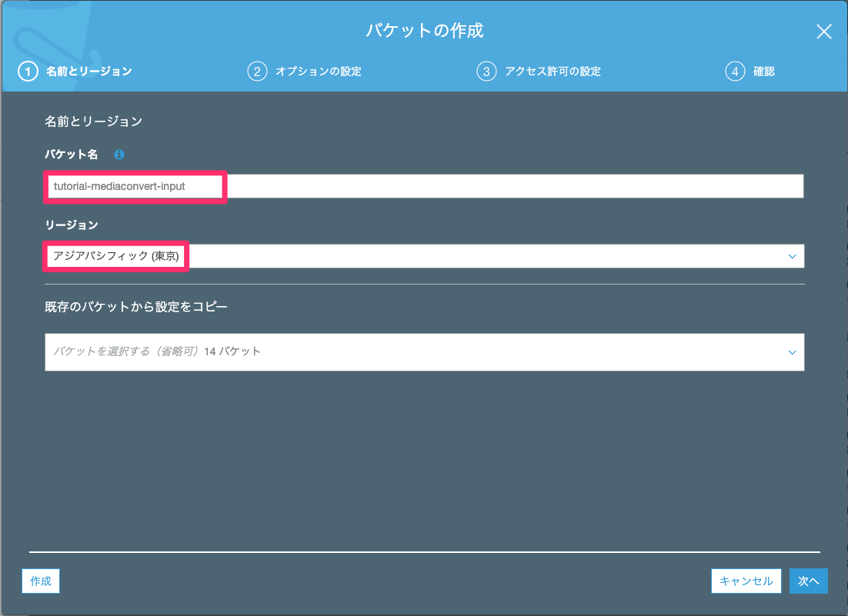Expand the region dropdown chevron arrow
This screenshot has width=848, height=616.
pos(793,256)
